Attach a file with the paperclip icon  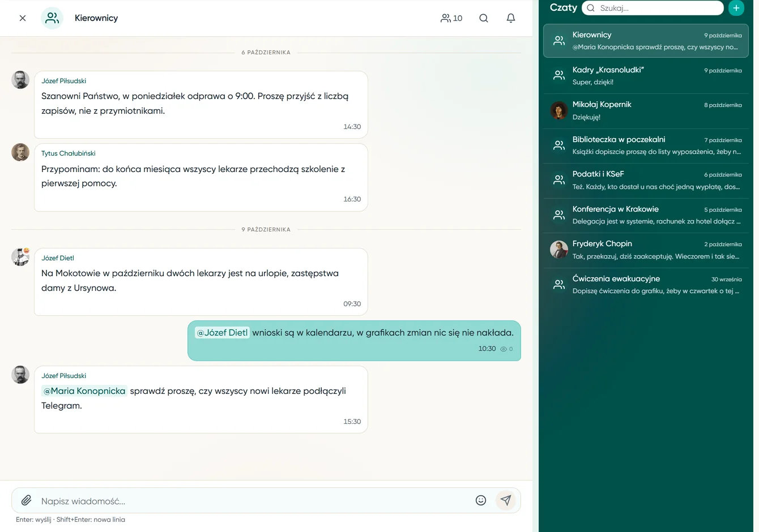(27, 500)
